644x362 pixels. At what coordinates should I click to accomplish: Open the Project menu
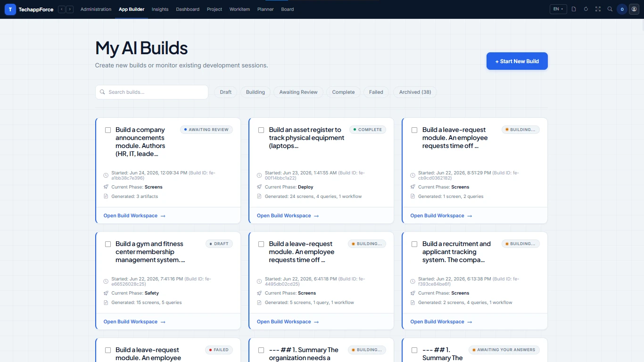click(215, 9)
